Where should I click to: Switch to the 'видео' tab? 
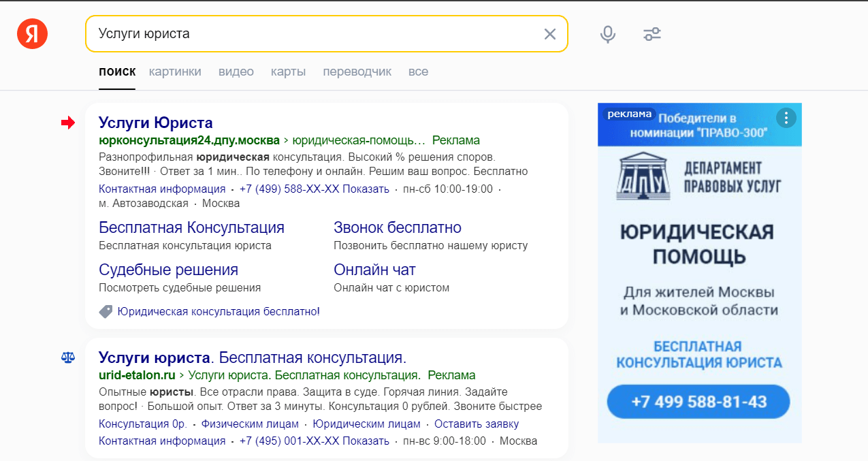tap(236, 71)
